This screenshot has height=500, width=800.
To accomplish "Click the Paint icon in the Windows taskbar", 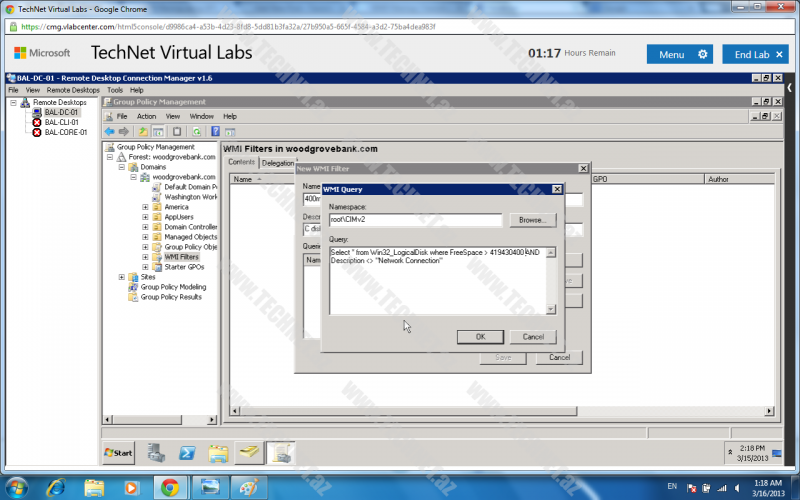I will (x=246, y=487).
